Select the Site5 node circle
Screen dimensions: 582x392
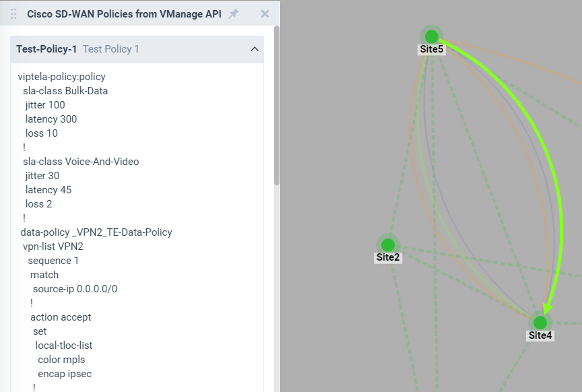click(x=432, y=36)
